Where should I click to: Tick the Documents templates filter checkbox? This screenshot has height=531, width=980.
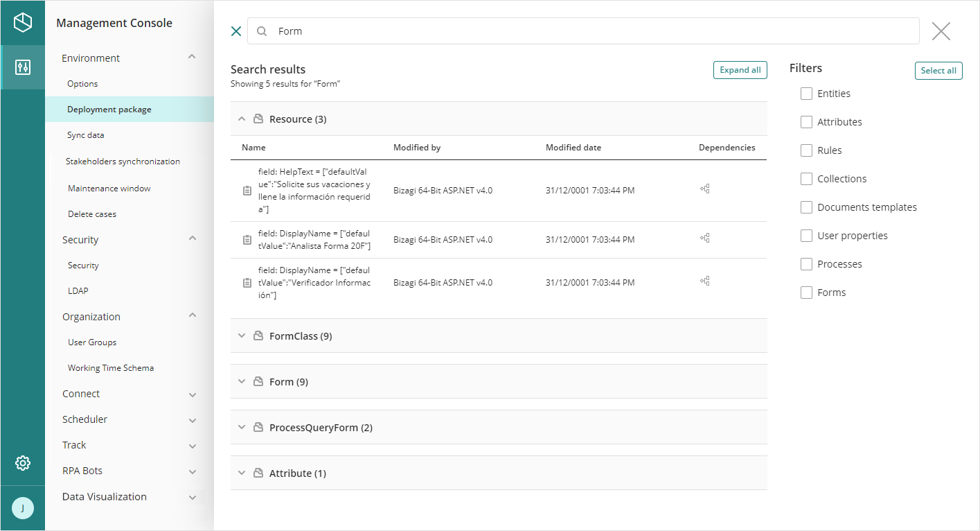coord(806,207)
